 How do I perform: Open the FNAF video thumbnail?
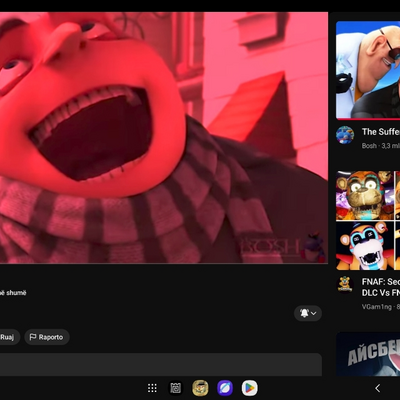pos(368,220)
